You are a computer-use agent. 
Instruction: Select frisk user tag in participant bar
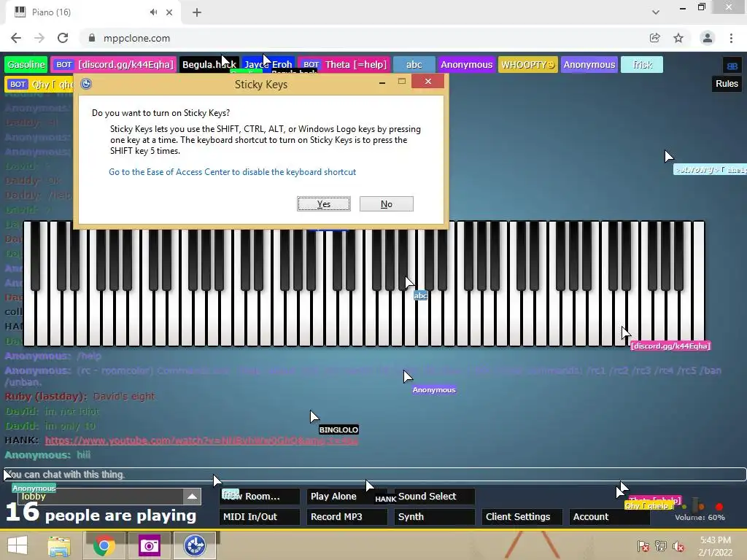click(x=642, y=65)
